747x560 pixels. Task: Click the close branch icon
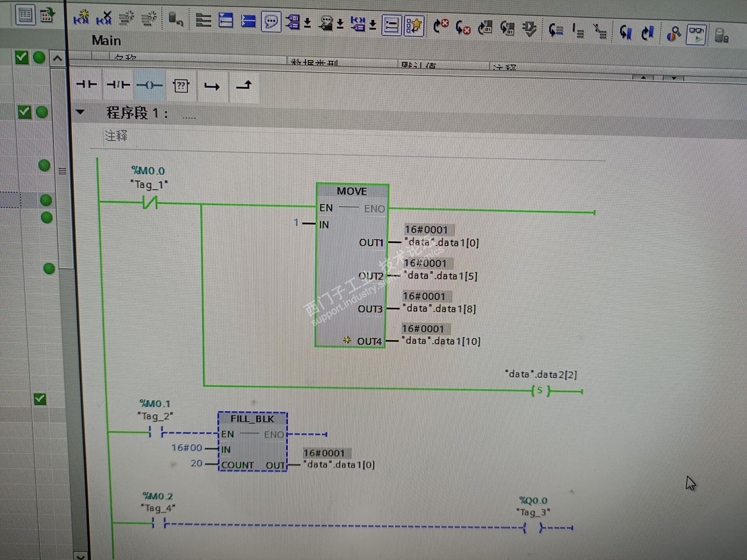[244, 85]
